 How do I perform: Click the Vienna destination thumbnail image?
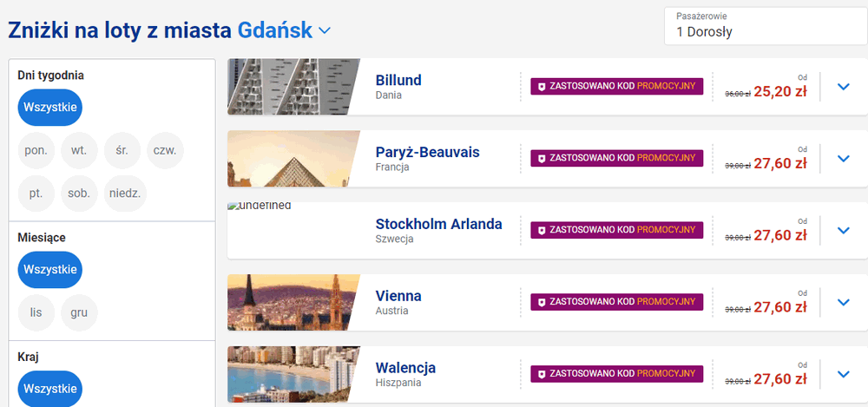[293, 303]
